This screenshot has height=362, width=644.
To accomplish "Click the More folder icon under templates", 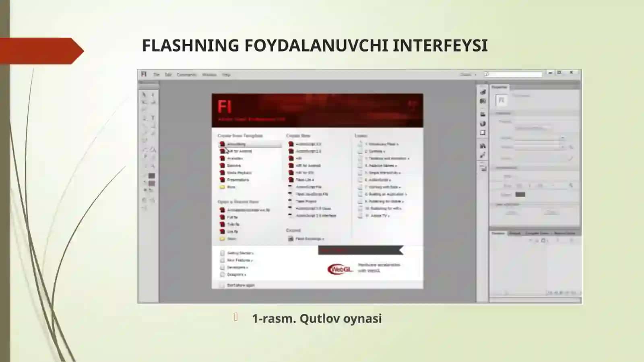I will tap(222, 187).
